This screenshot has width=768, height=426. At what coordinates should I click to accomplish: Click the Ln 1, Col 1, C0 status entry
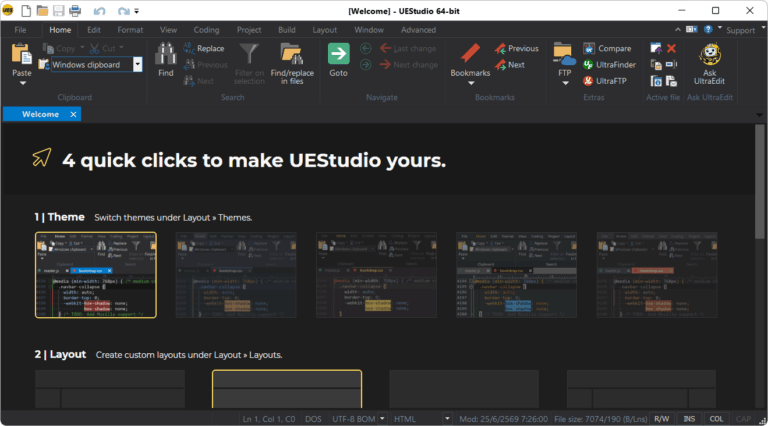point(269,419)
